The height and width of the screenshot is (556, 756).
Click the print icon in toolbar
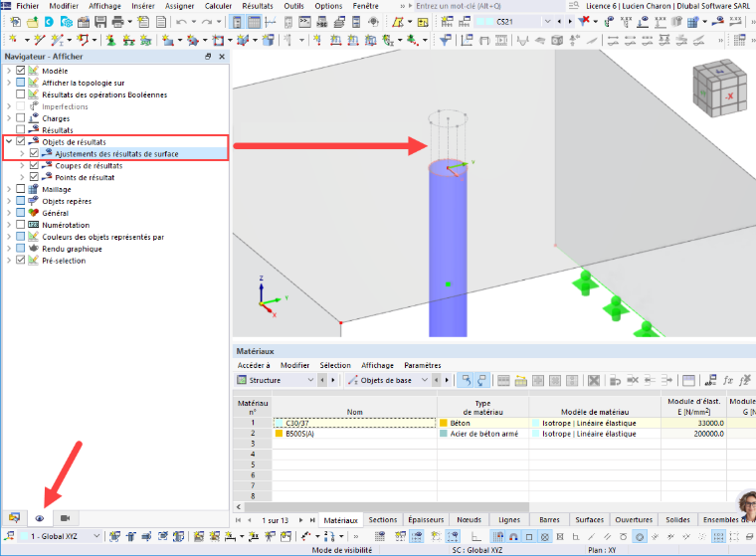pos(117,22)
